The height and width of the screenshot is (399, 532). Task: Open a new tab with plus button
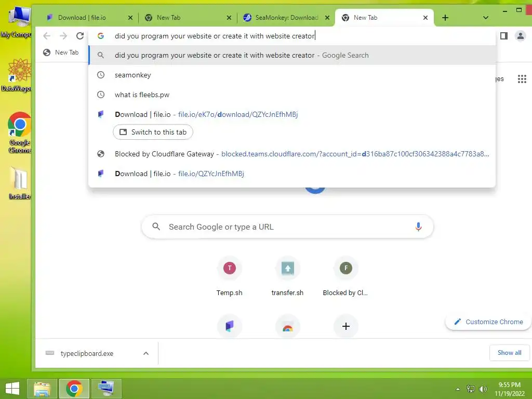click(445, 18)
